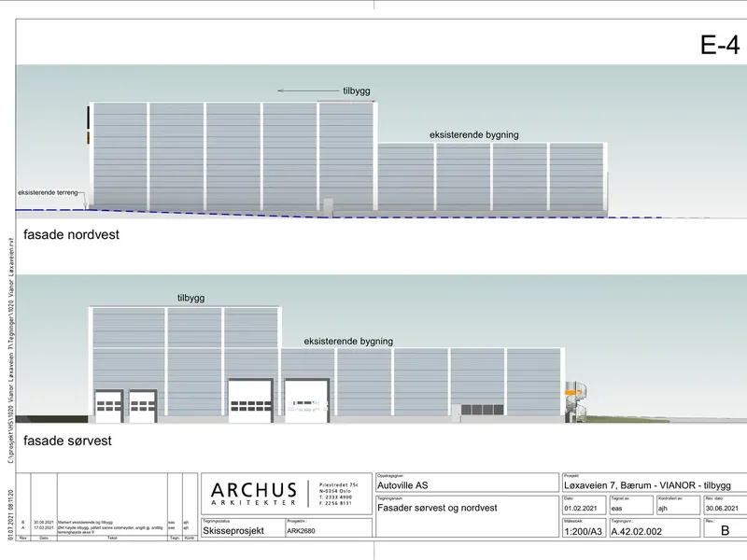Click drawn-by initials 'eas' in title block
The image size is (747, 560).
click(617, 508)
